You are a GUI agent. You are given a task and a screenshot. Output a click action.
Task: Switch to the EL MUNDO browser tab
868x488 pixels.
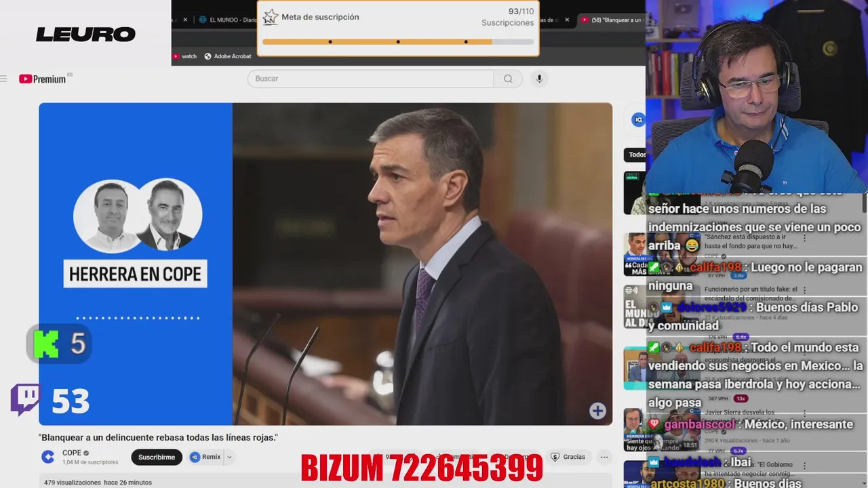[x=228, y=20]
